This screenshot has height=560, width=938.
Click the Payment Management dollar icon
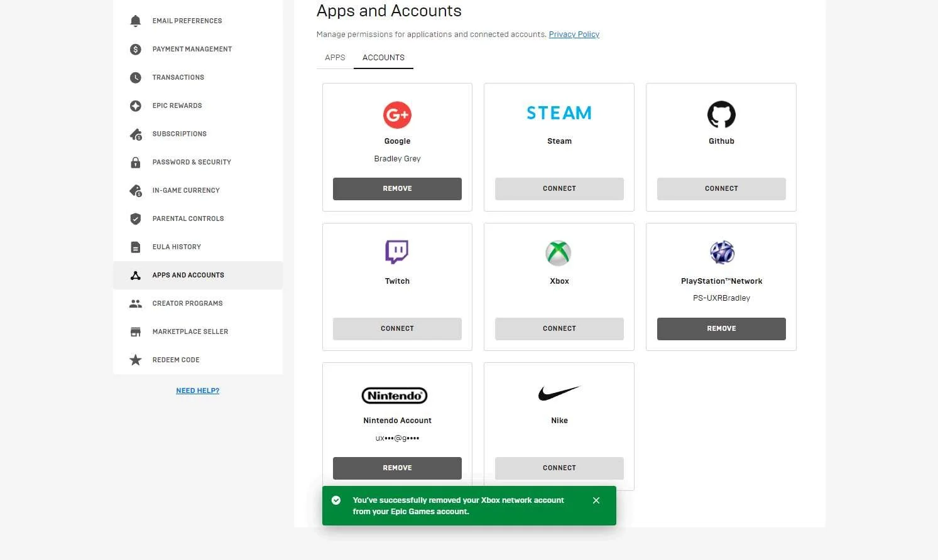(135, 49)
